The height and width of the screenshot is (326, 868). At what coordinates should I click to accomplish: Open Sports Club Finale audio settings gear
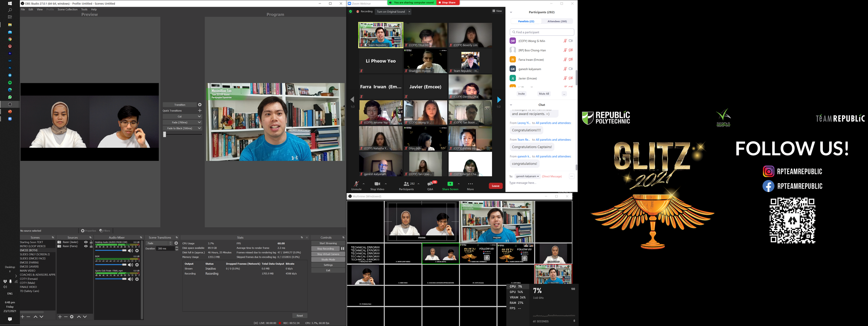[137, 279]
